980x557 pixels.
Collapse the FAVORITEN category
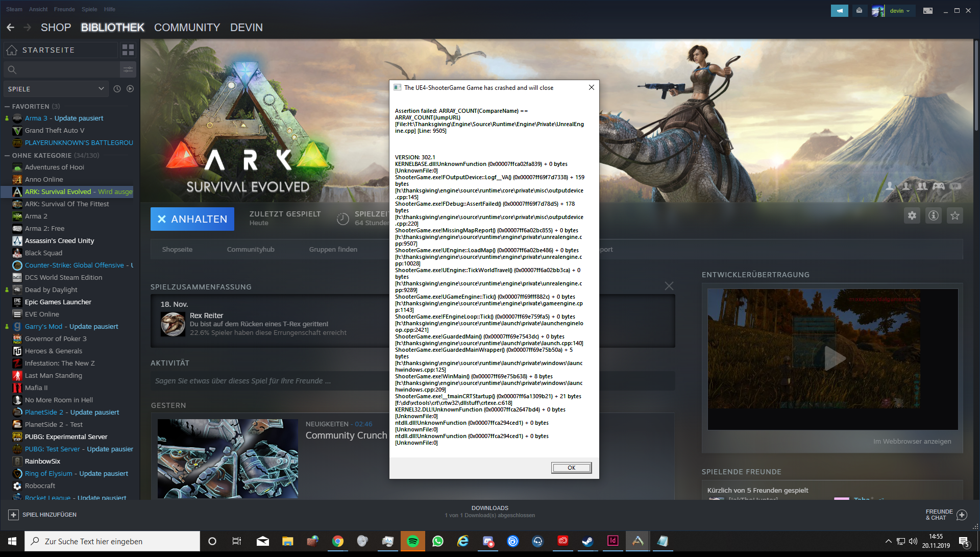[x=7, y=107]
